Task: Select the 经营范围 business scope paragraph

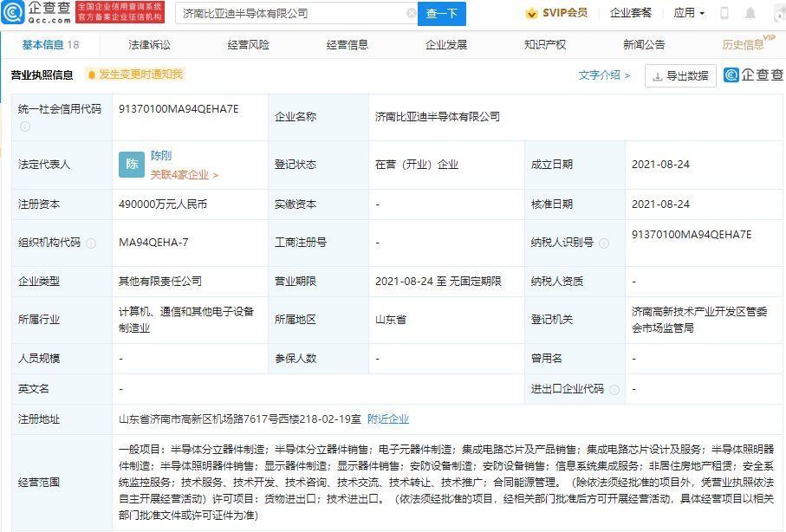Action: [446, 483]
